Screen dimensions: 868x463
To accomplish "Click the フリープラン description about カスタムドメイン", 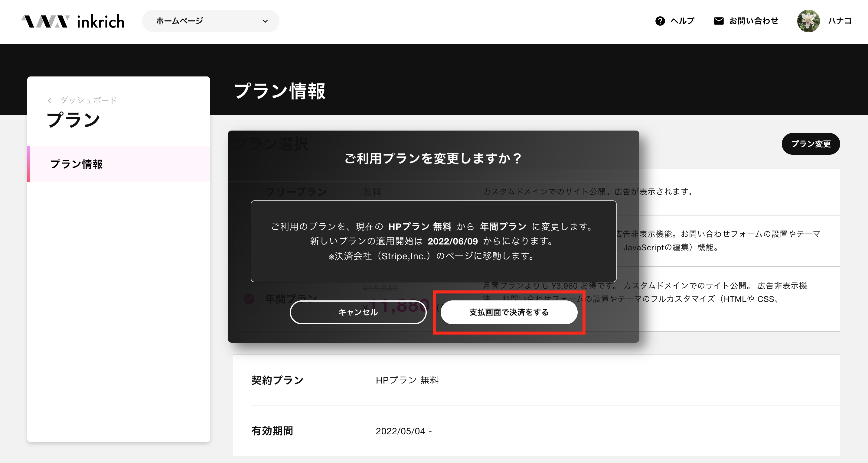I will click(588, 191).
